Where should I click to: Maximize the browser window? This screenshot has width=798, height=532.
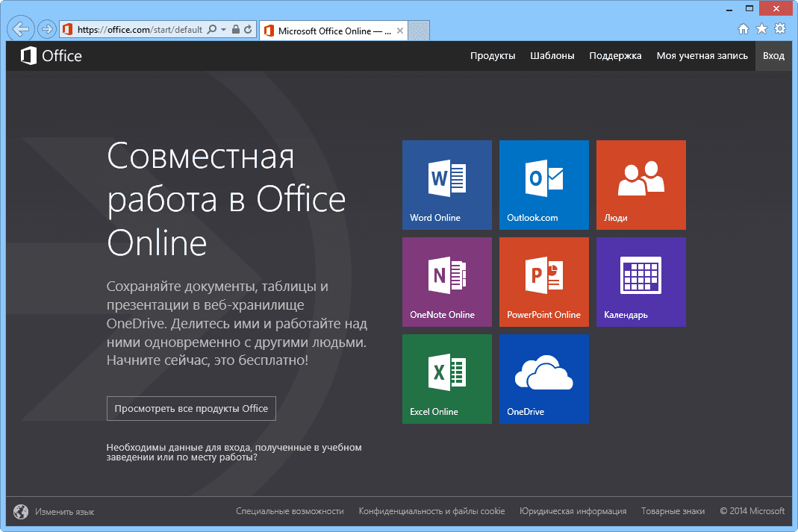pyautogui.click(x=749, y=8)
